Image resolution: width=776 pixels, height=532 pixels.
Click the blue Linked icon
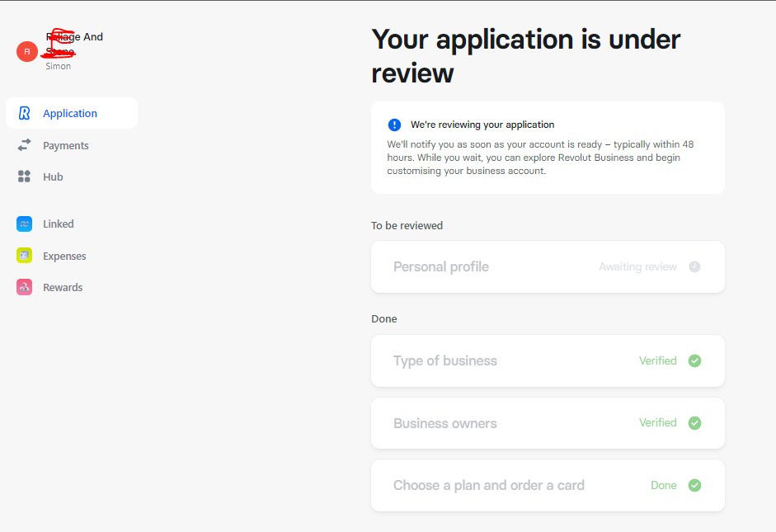pyautogui.click(x=25, y=224)
